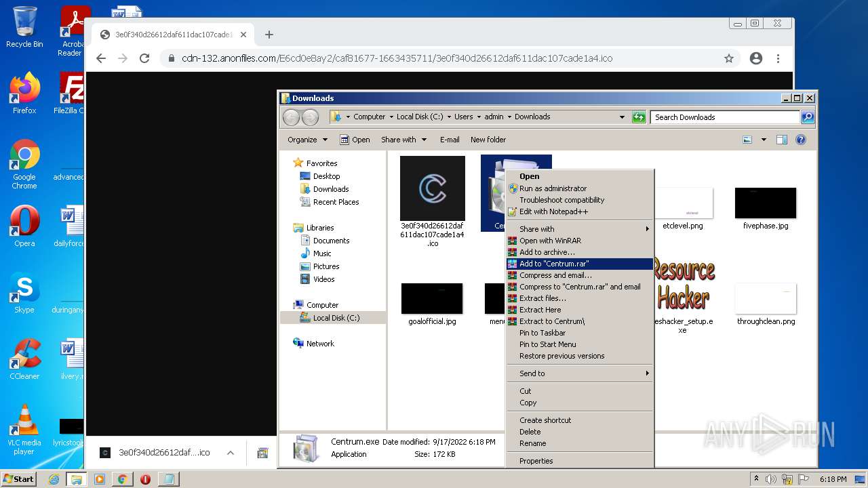Open the Start menu
This screenshot has height=488, width=868.
(19, 479)
